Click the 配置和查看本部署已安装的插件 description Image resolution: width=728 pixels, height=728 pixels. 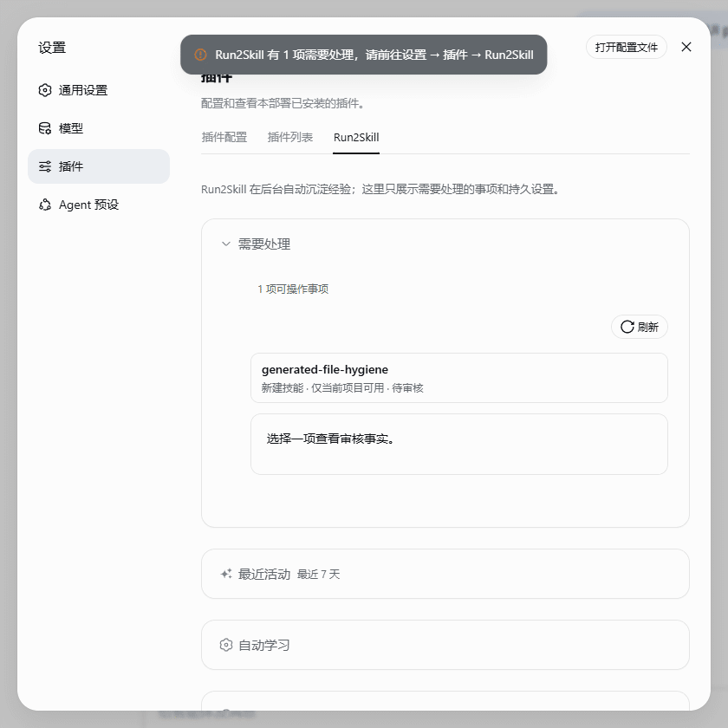point(283,103)
